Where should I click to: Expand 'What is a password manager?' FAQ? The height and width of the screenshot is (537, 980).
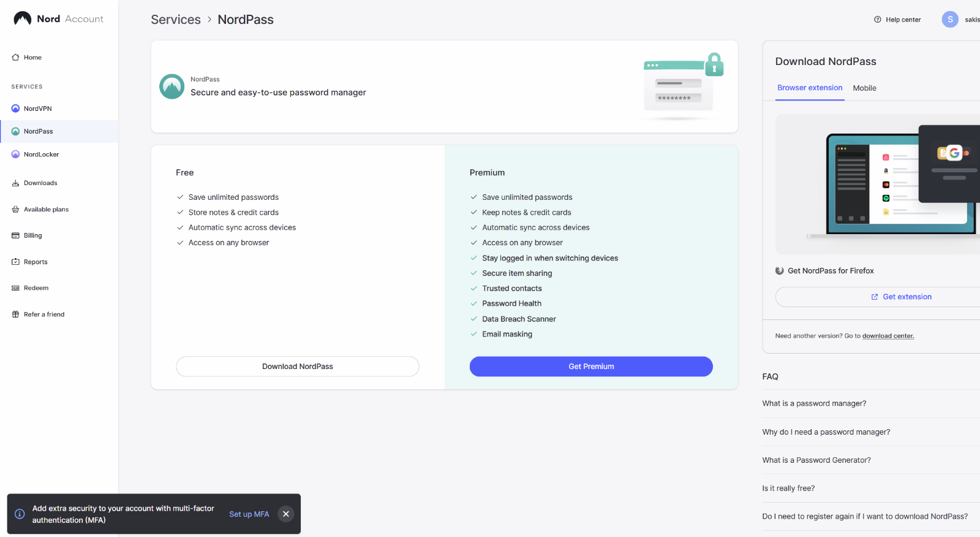coord(871,403)
